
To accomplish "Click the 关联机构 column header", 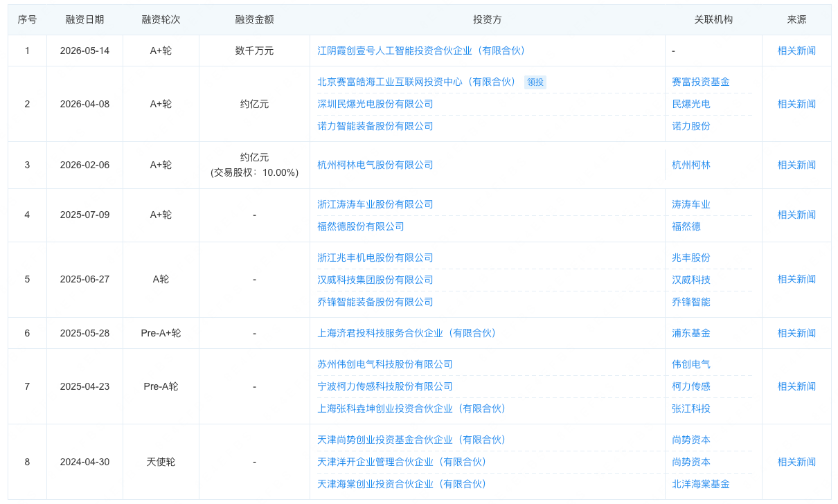I will (713, 19).
